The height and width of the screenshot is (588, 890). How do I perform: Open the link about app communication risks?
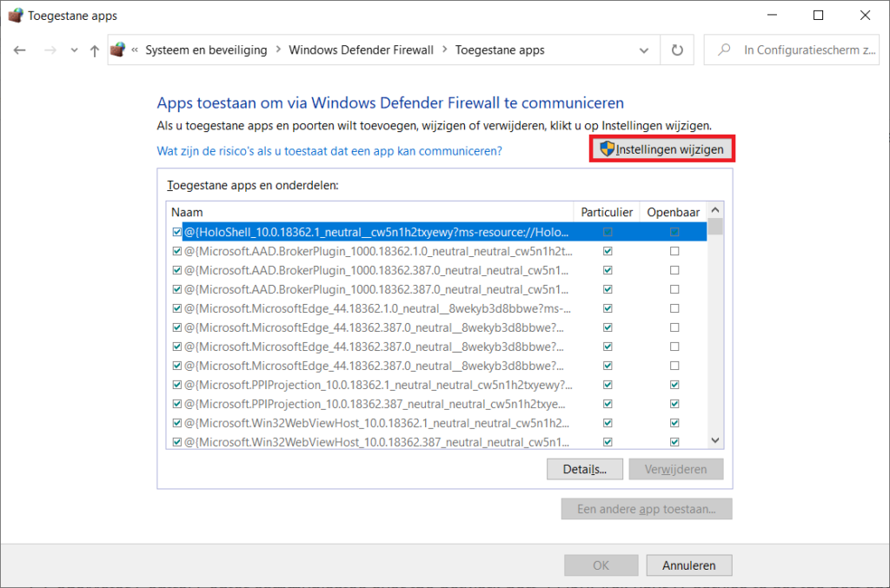coord(329,151)
